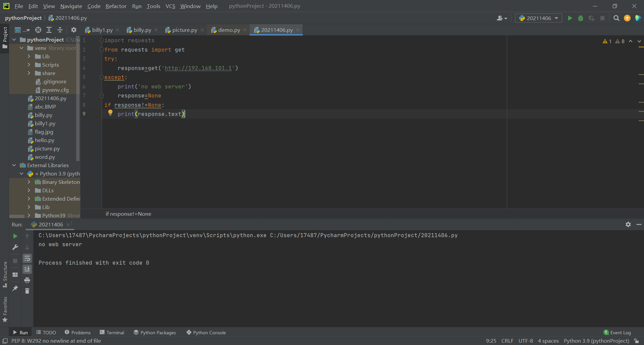Start debugging with the bug icon
This screenshot has height=345, width=644.
[581, 18]
